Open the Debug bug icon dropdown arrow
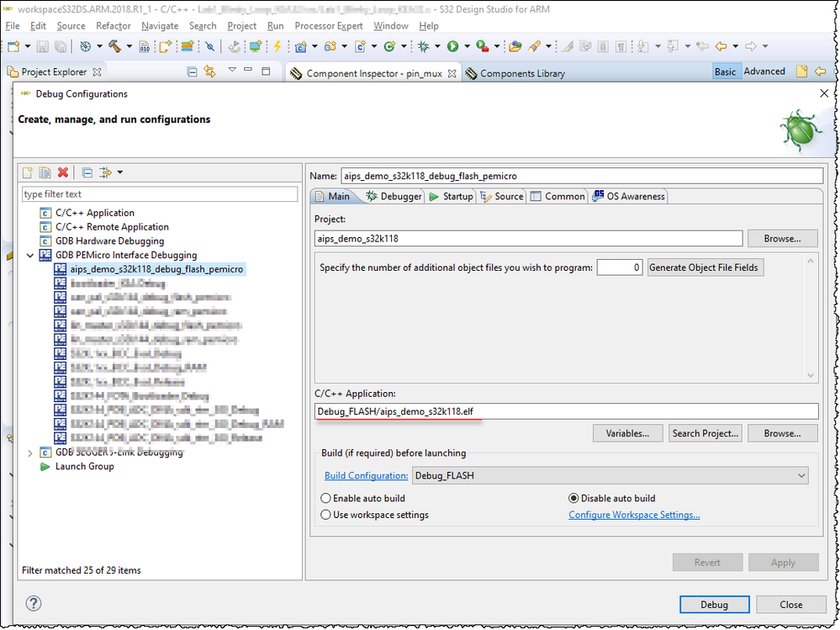The height and width of the screenshot is (630, 840). click(437, 46)
